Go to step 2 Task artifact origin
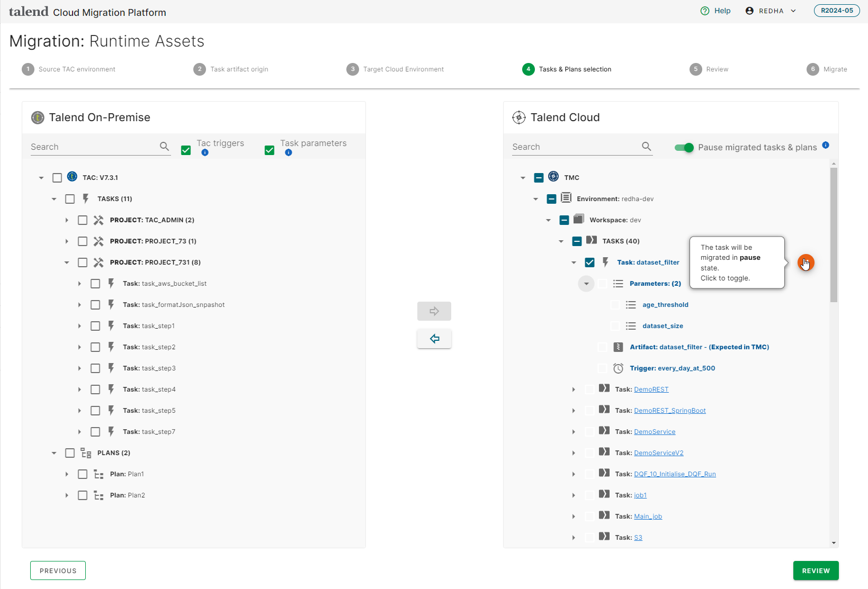868x589 pixels. click(x=231, y=69)
